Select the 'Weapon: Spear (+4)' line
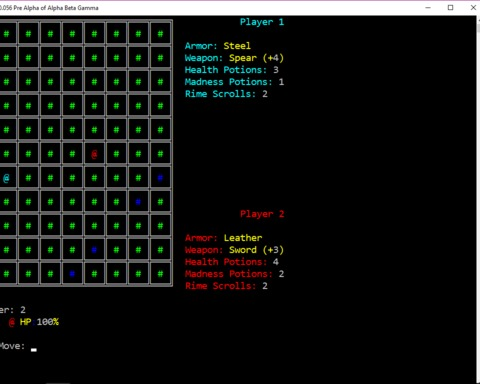Screen dimensions: 480x384 coord(234,58)
